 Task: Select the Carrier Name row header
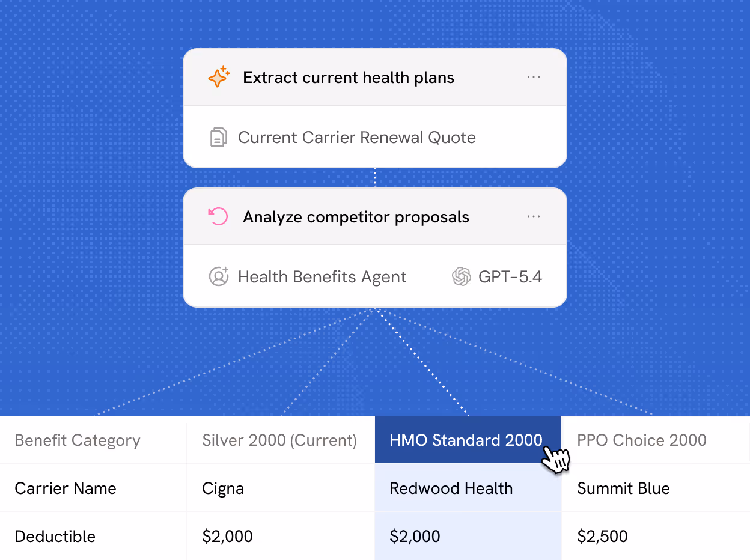point(65,488)
